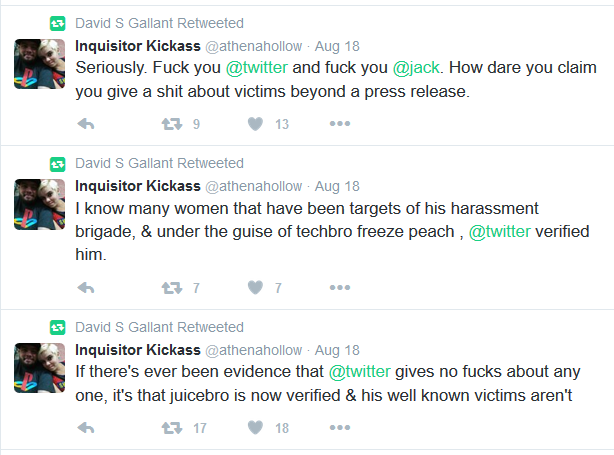The width and height of the screenshot is (614, 455).
Task: Retweet the tweet with 7 retweets
Action: (172, 288)
